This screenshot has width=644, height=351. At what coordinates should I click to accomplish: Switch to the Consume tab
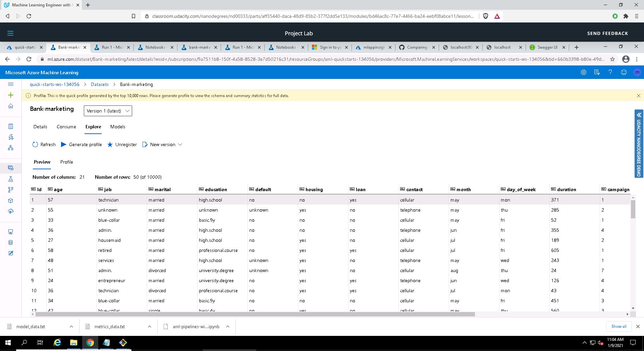pos(66,127)
